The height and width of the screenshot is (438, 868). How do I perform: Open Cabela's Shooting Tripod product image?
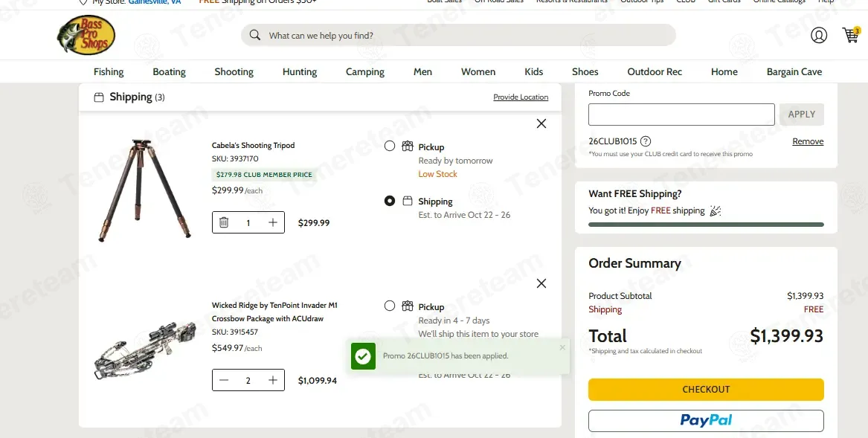point(145,190)
